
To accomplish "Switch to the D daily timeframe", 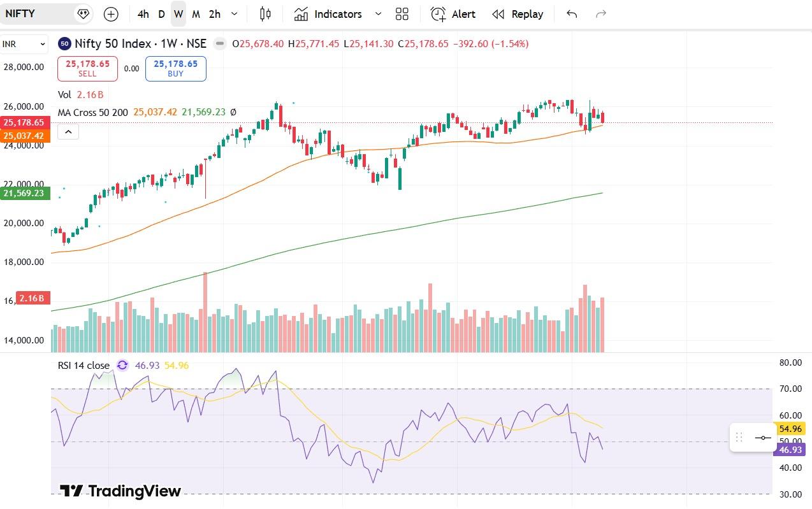I will pyautogui.click(x=161, y=14).
